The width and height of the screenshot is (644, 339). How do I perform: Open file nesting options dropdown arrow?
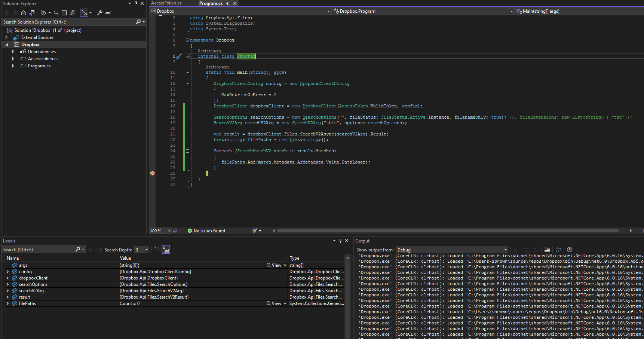91,13
